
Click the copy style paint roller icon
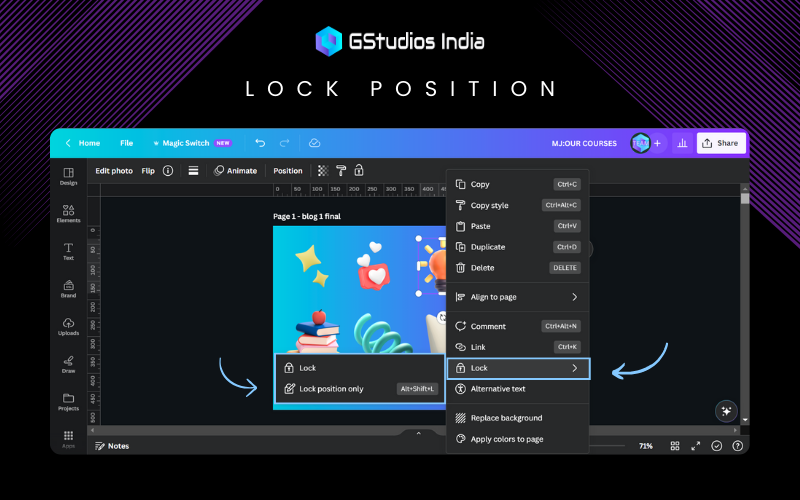coord(341,171)
